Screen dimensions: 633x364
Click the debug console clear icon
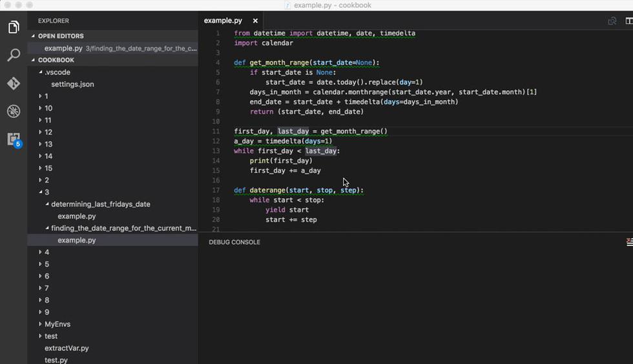[630, 242]
